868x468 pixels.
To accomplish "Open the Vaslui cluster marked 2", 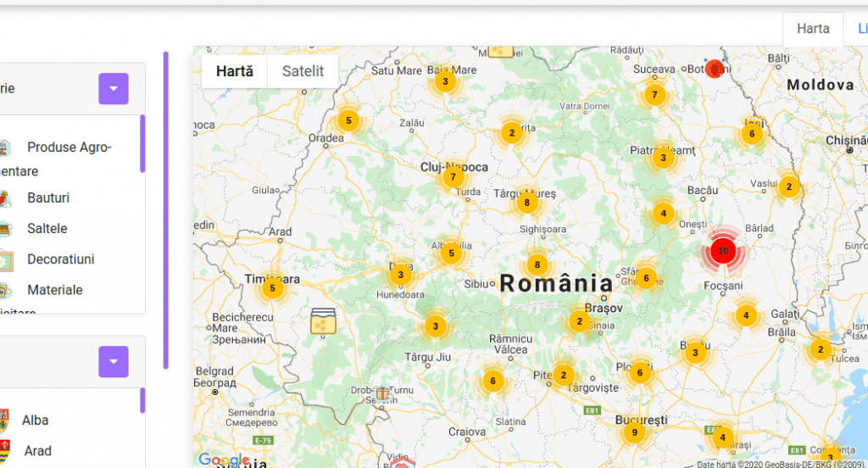I will click(x=789, y=187).
